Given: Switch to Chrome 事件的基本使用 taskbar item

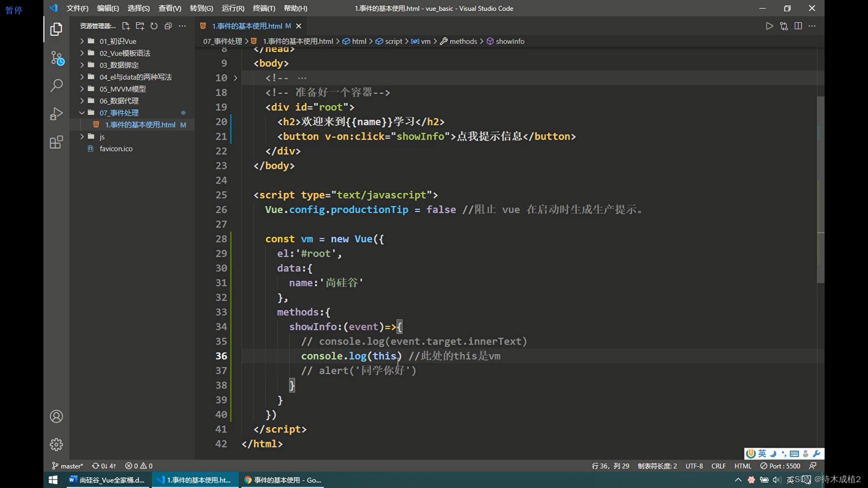Looking at the screenshot, I should pos(283,480).
